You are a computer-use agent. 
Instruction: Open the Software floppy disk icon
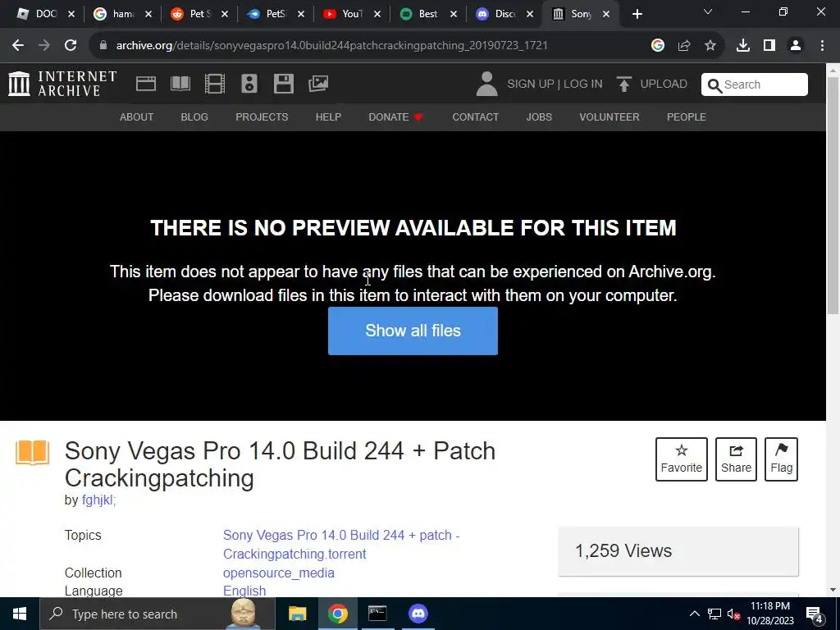coord(283,84)
